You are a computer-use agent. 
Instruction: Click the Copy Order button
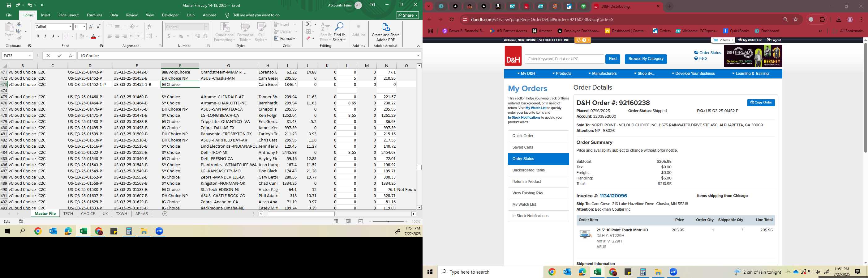[761, 103]
